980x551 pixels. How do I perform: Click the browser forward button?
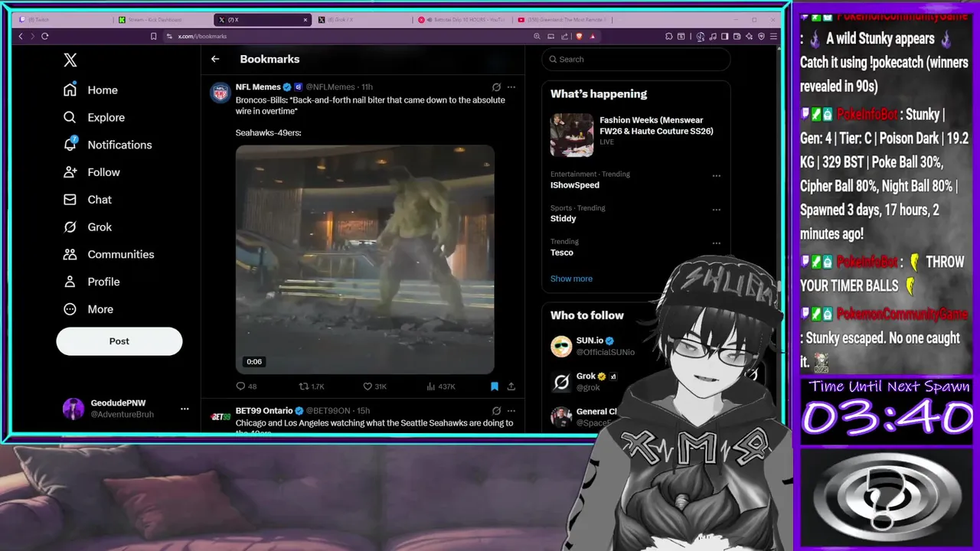tap(31, 36)
